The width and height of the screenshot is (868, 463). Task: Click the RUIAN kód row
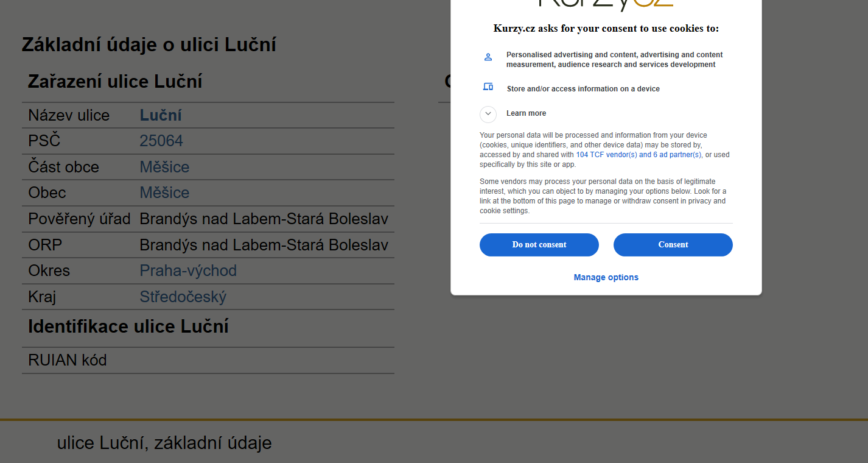[208, 361]
